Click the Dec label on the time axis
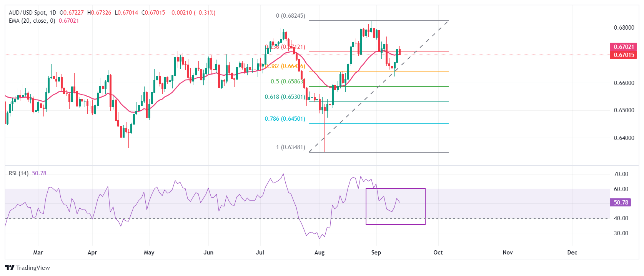644x276 pixels. 572,253
